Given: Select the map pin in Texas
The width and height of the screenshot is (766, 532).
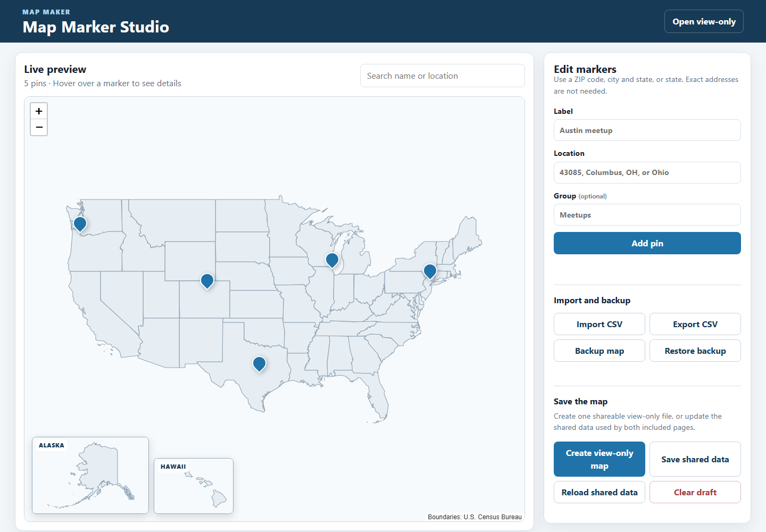Looking at the screenshot, I should [259, 364].
